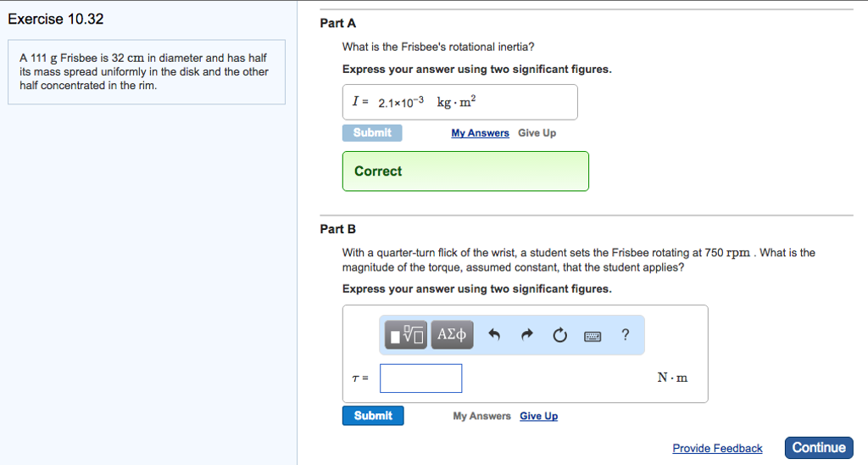This screenshot has height=465, width=868.
Task: Click the greyed Submit button in Part A
Action: pos(372,133)
